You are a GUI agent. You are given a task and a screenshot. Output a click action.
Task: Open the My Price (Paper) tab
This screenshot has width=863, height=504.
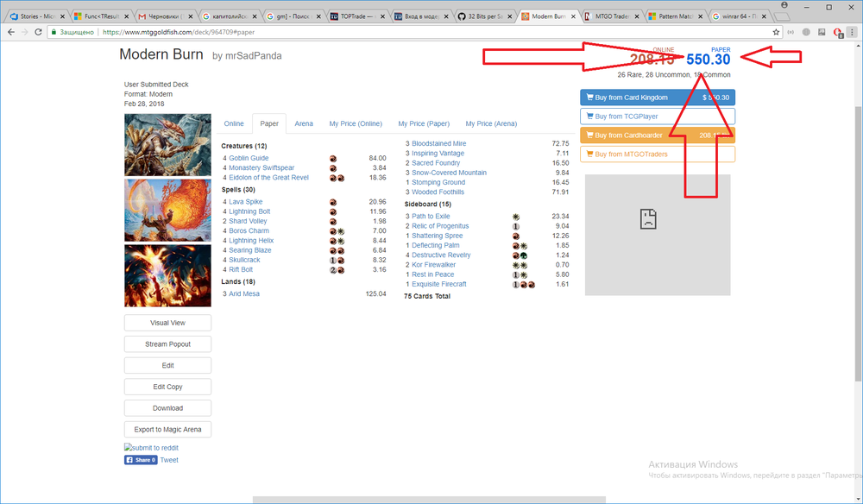[x=424, y=123]
